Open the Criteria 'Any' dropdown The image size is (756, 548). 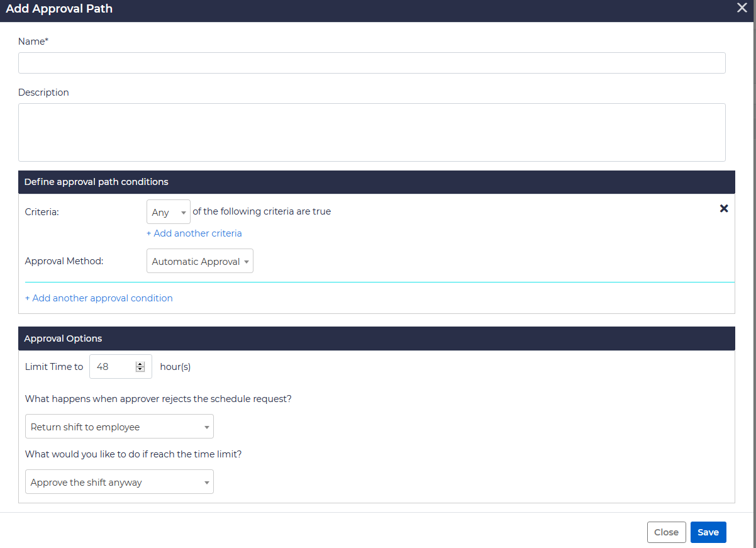[x=168, y=212]
